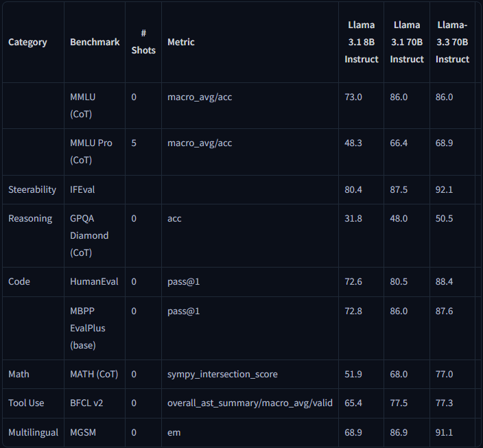Select macro_avg/acc metric in MMLU (CoT) row
The height and width of the screenshot is (448, 483).
click(200, 97)
